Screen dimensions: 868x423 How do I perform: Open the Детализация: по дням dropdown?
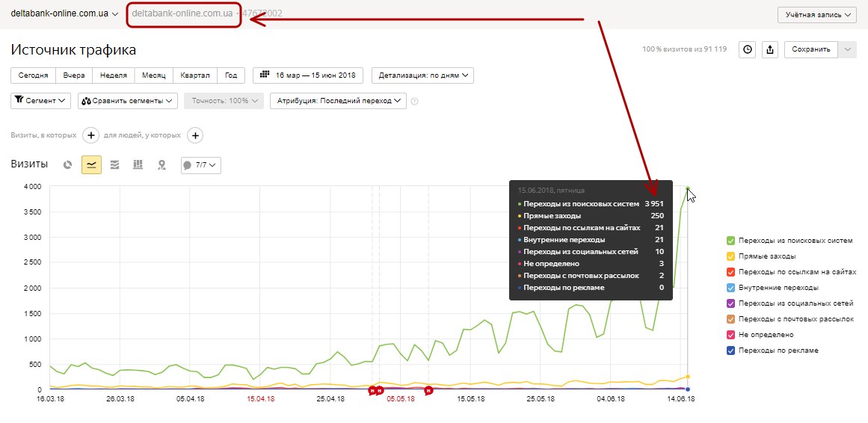423,75
